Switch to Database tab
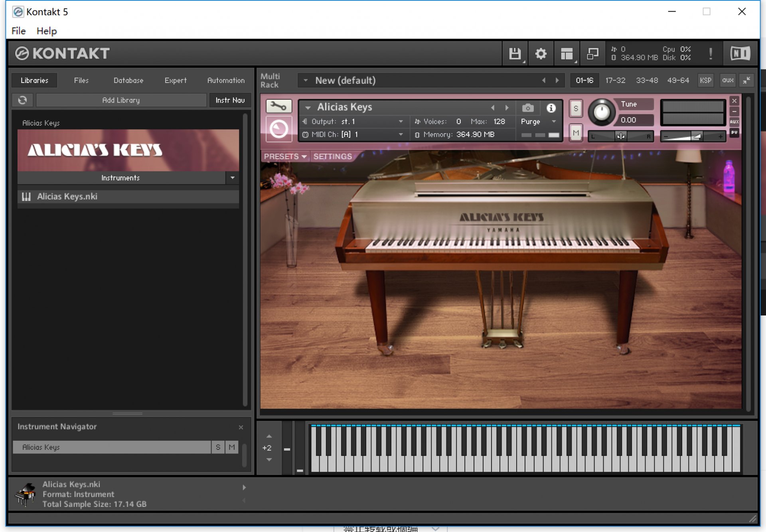Viewport: 766px width, 532px height. [x=128, y=80]
